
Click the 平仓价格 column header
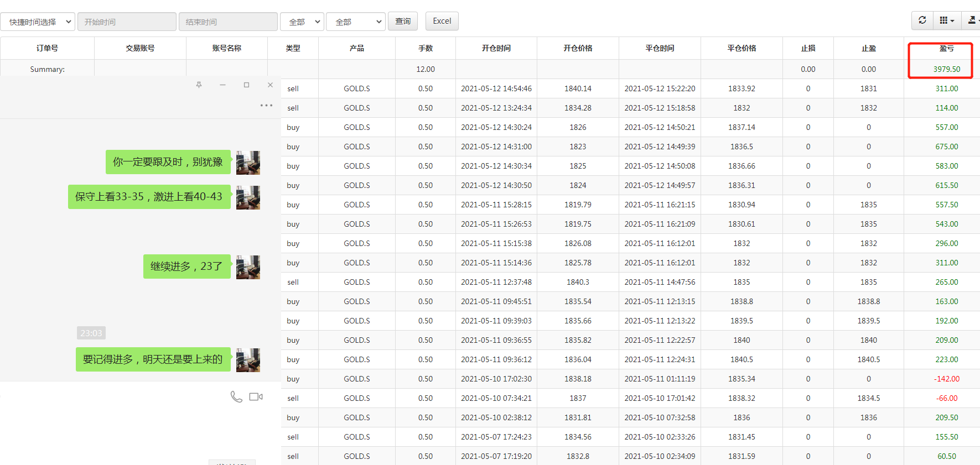(742, 48)
